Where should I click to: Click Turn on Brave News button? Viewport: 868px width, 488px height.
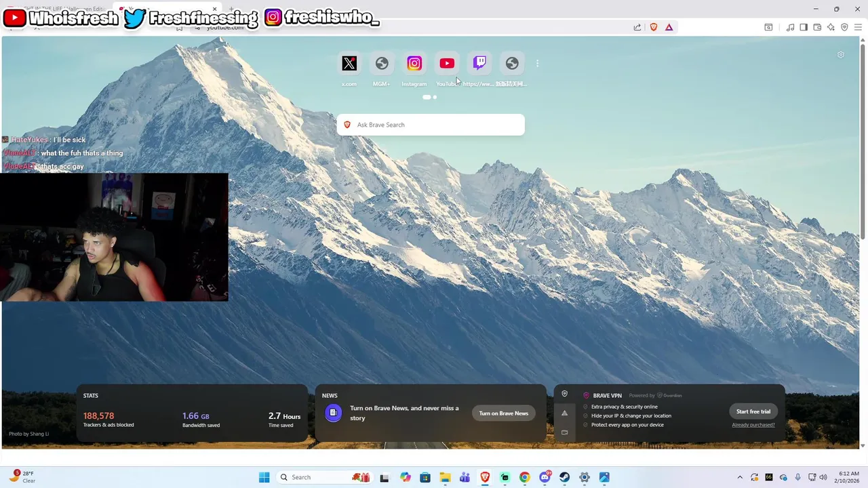tap(504, 413)
